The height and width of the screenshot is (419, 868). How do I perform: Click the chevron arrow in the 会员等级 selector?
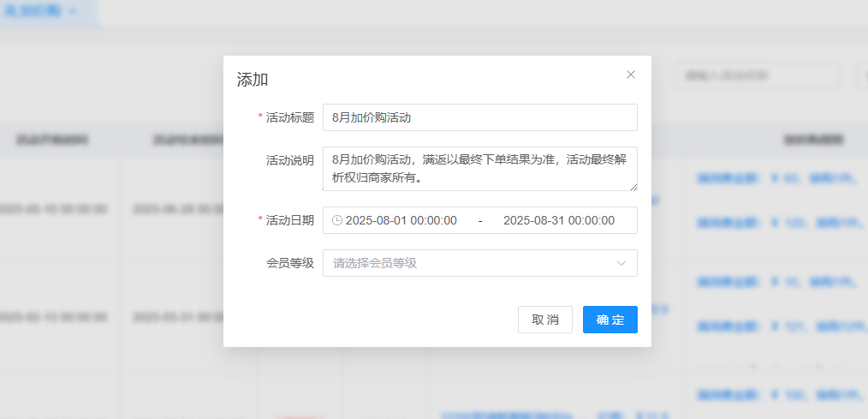[x=621, y=263]
